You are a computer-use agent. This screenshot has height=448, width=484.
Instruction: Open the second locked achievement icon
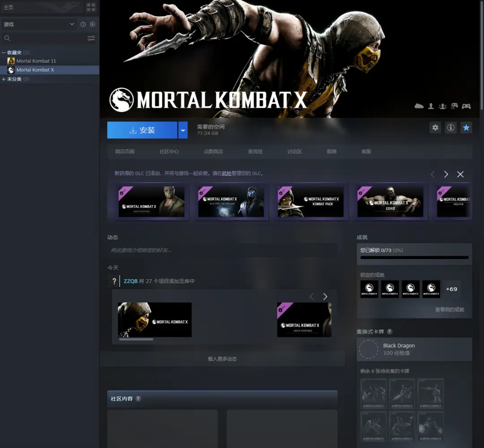coord(390,289)
